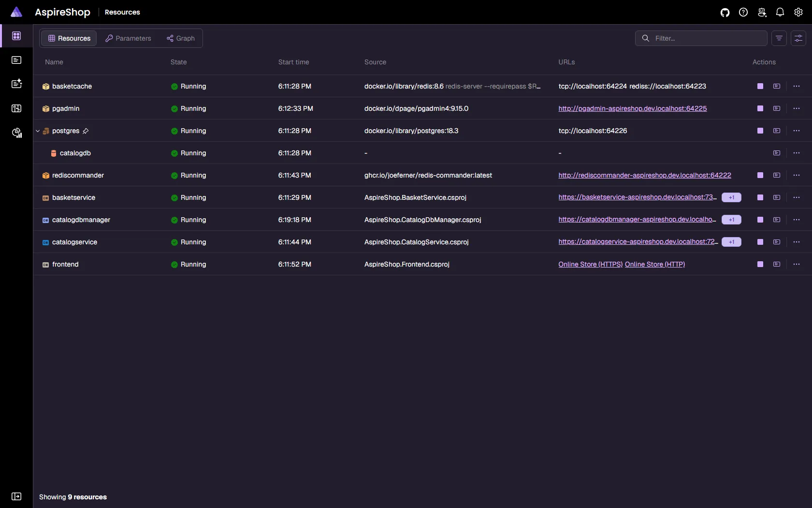The height and width of the screenshot is (508, 812).
Task: Open the Online Store (HTTP) link
Action: [655, 264]
